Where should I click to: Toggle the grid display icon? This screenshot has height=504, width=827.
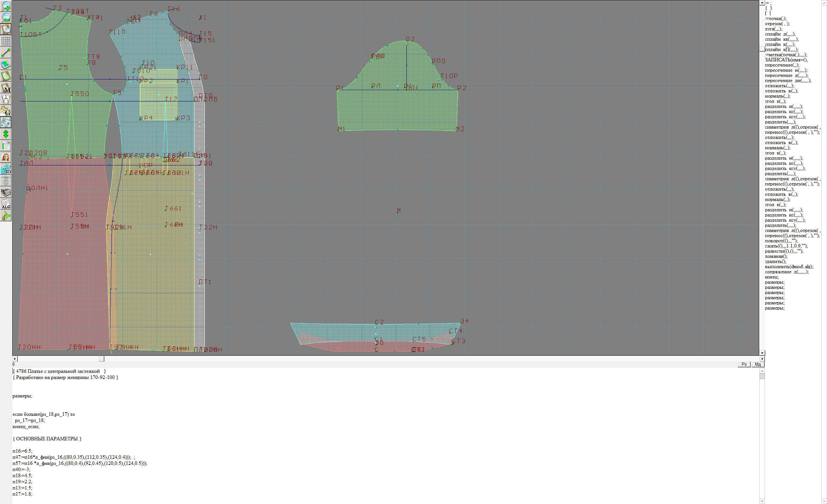pyautogui.click(x=6, y=41)
